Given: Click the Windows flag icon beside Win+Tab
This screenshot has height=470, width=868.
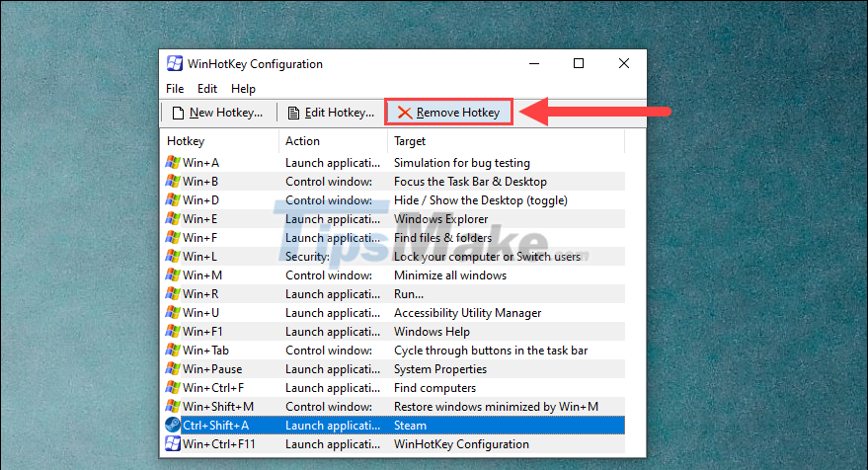Looking at the screenshot, I should tap(173, 351).
